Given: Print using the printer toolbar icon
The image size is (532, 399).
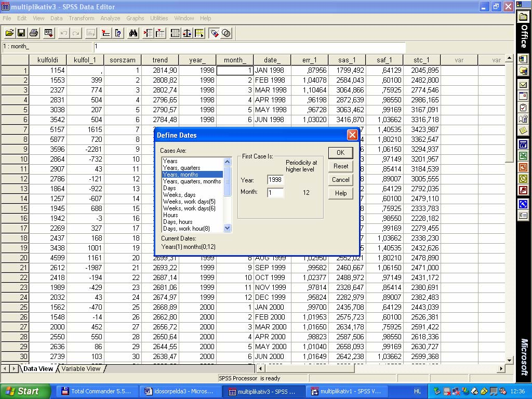Looking at the screenshot, I should [34, 33].
